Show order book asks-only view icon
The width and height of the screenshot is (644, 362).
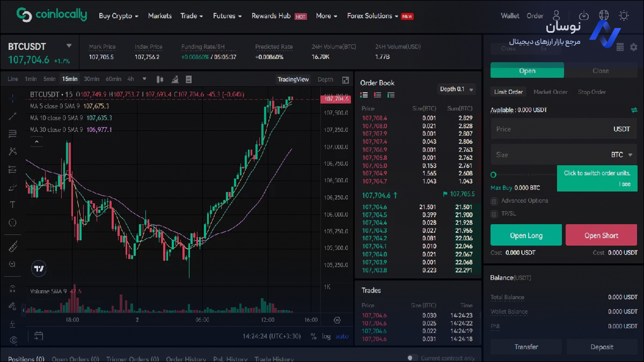tap(378, 95)
